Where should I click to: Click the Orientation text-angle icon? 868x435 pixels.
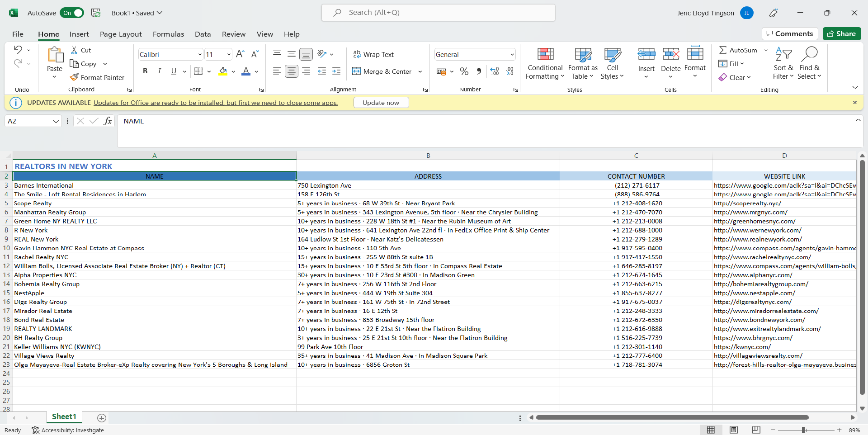(x=322, y=54)
